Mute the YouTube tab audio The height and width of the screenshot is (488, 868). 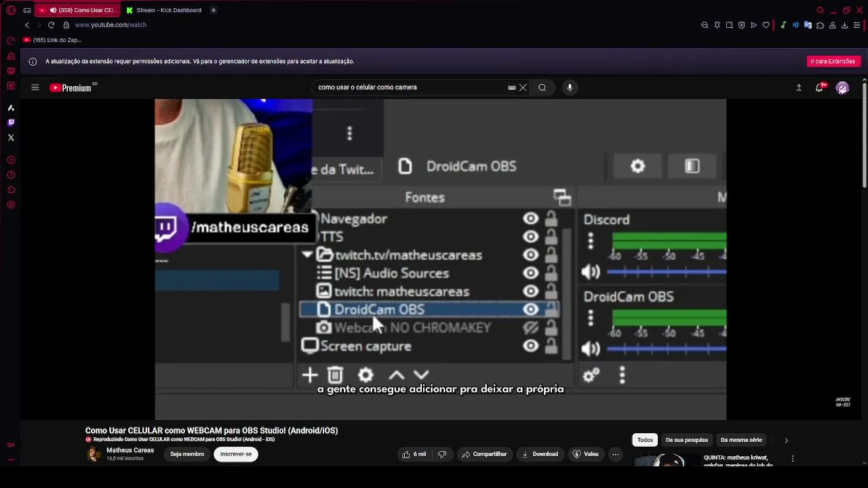coord(53,10)
